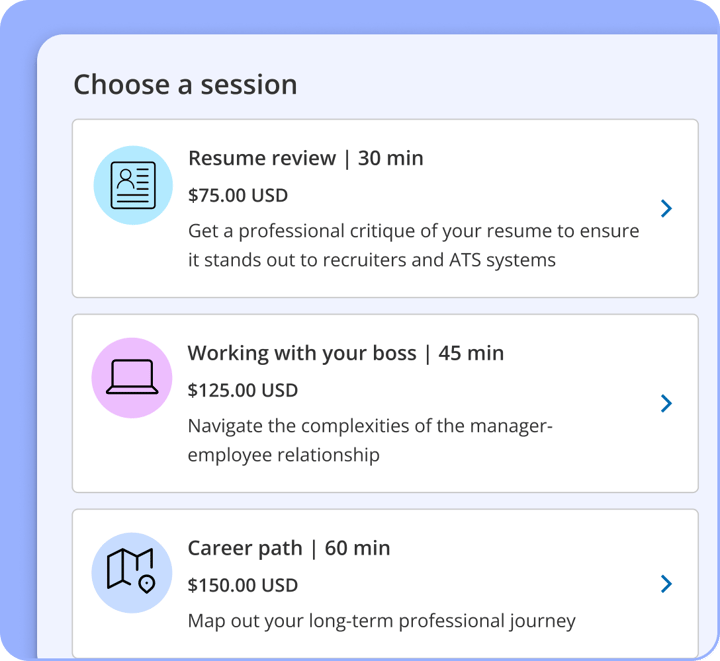Click the $75.00 USD price
The width and height of the screenshot is (720, 661).
pos(238,195)
